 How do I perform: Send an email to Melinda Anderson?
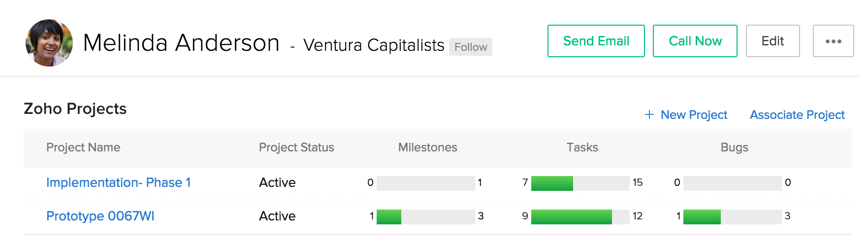(596, 41)
